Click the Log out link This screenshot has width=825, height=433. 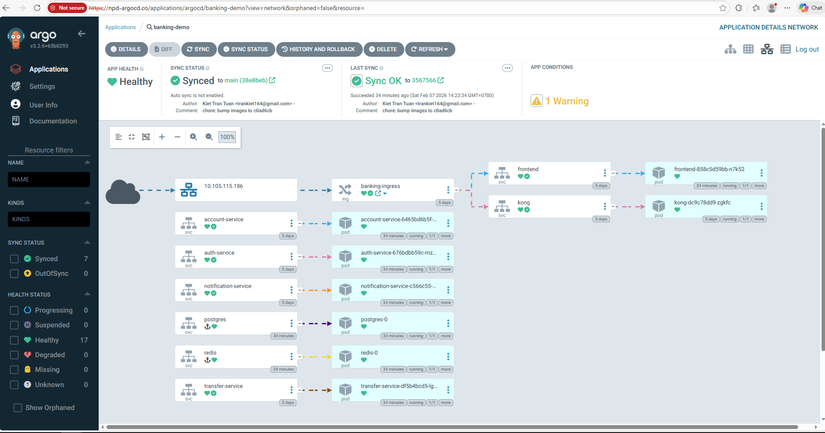[x=807, y=49]
